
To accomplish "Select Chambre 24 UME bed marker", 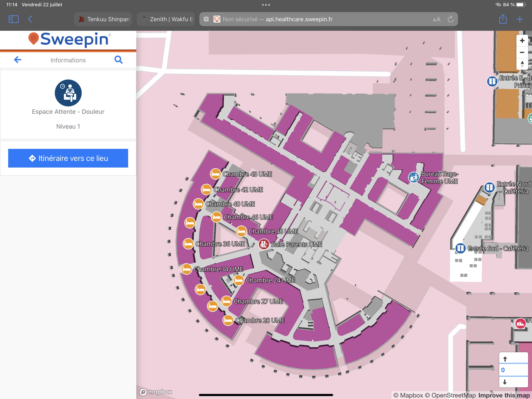I will (x=239, y=280).
